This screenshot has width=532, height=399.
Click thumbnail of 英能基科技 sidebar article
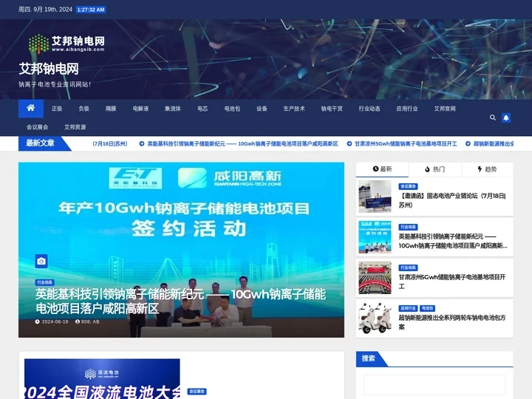375,237
